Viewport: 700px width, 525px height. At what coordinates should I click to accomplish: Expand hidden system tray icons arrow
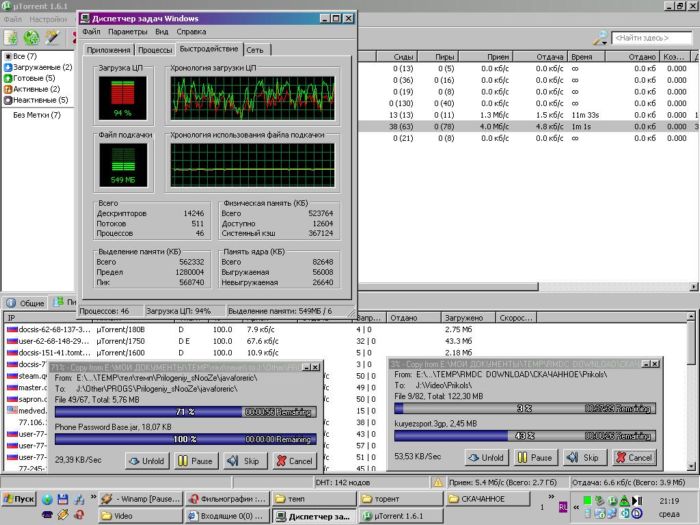pyautogui.click(x=576, y=507)
